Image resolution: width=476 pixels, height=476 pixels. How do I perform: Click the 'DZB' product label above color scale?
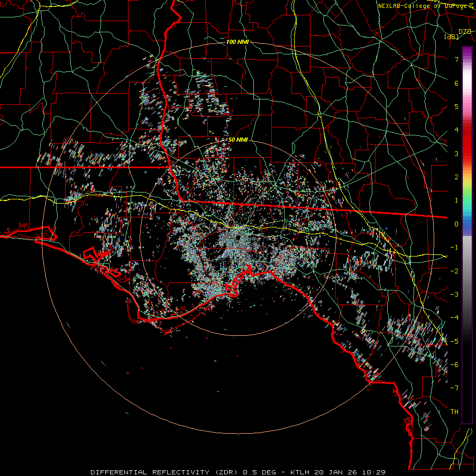point(465,31)
